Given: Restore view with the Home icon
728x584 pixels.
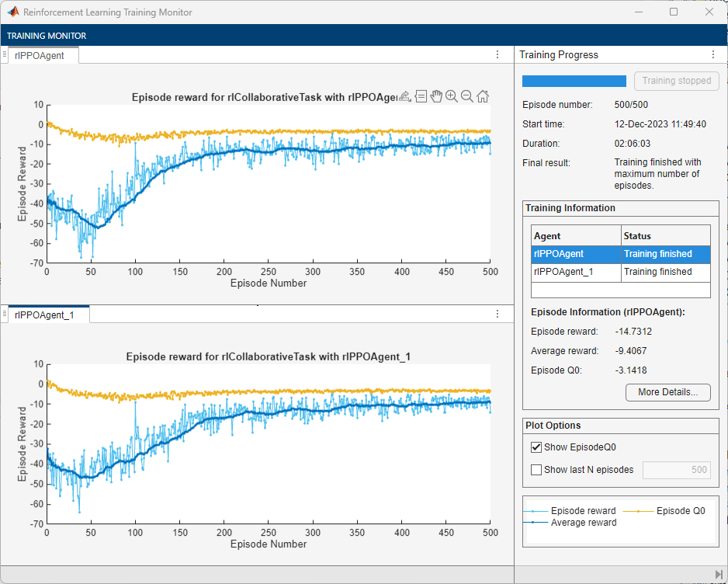Looking at the screenshot, I should pyautogui.click(x=483, y=96).
